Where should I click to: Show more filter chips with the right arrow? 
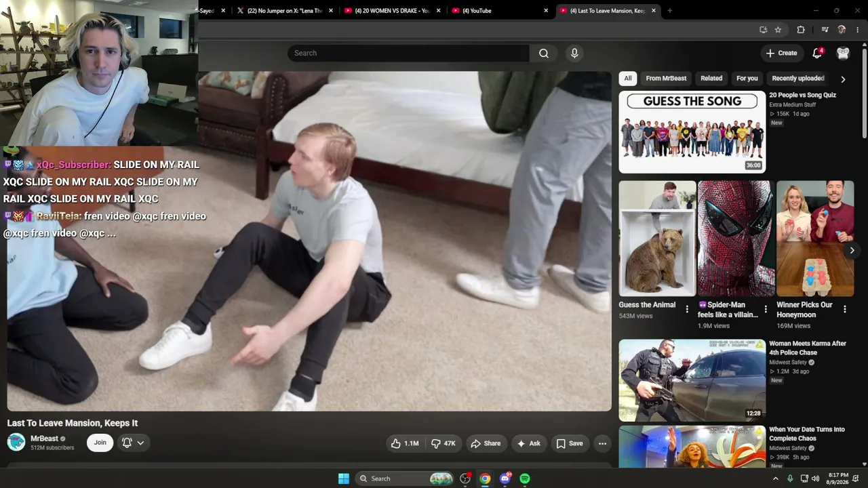coord(843,79)
